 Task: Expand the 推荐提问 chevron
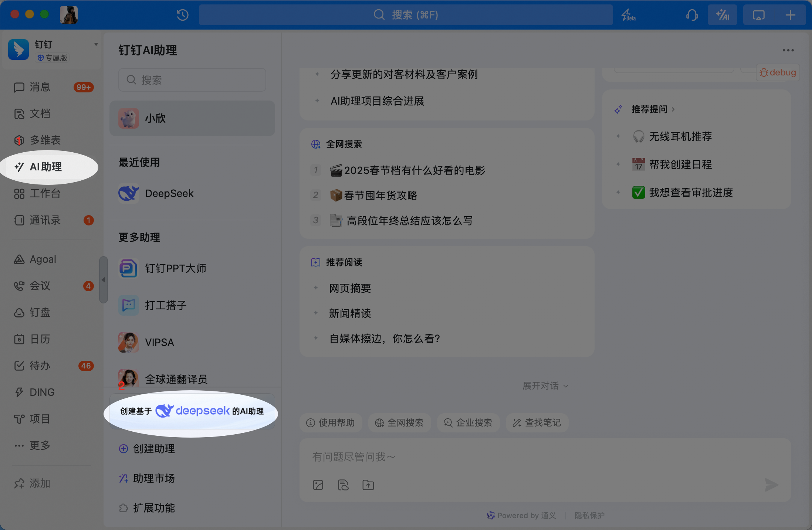pyautogui.click(x=673, y=109)
